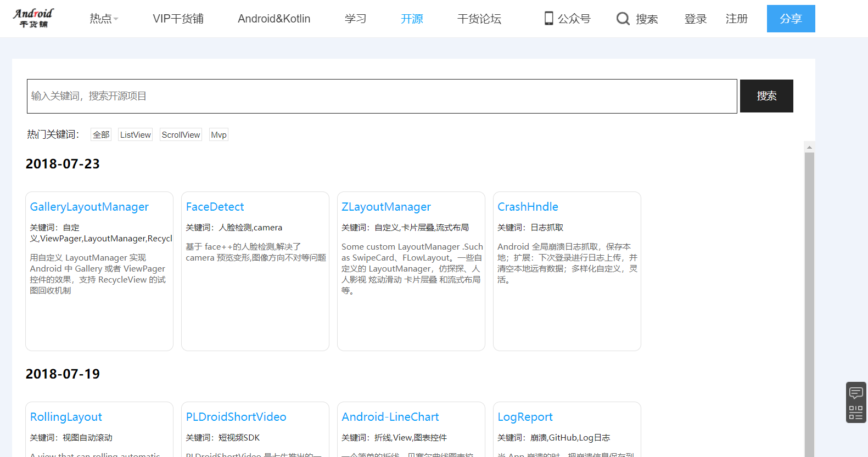Go to Android&Kotlin section
This screenshot has height=457, width=868.
274,19
